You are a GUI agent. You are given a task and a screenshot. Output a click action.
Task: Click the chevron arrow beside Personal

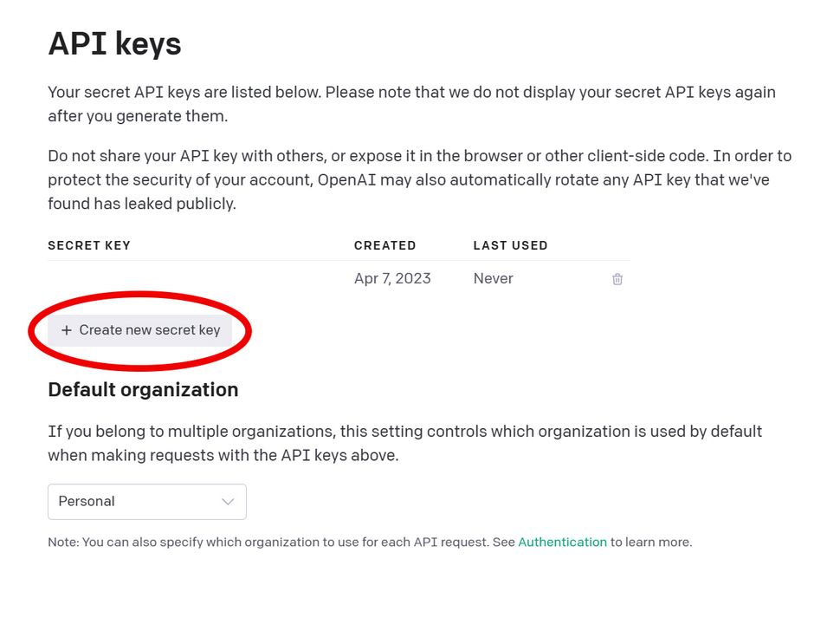pyautogui.click(x=228, y=502)
